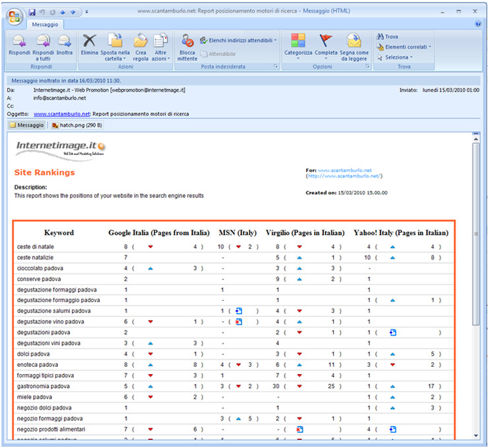Select the 'enoteca padova' keyword
The width and height of the screenshot is (488, 448).
click(38, 365)
